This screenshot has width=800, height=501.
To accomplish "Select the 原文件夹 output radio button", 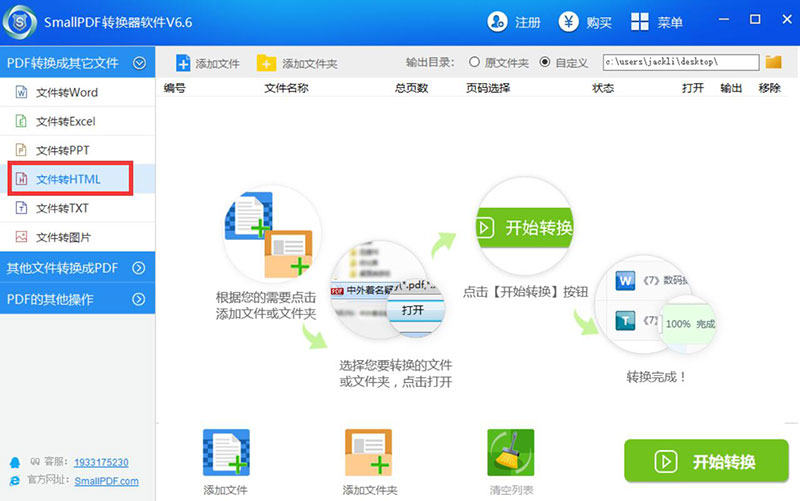I will [x=474, y=62].
